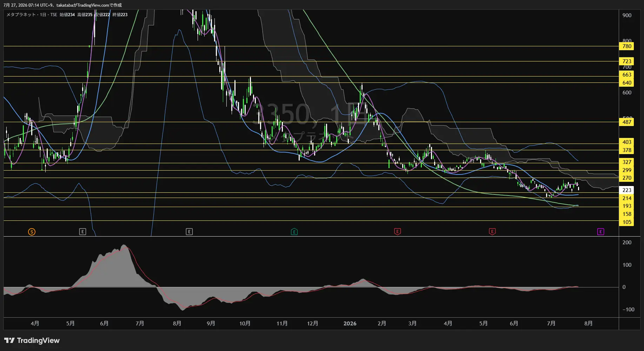Click the TradingView logo
Viewport: 644px width, 351px height.
click(32, 340)
